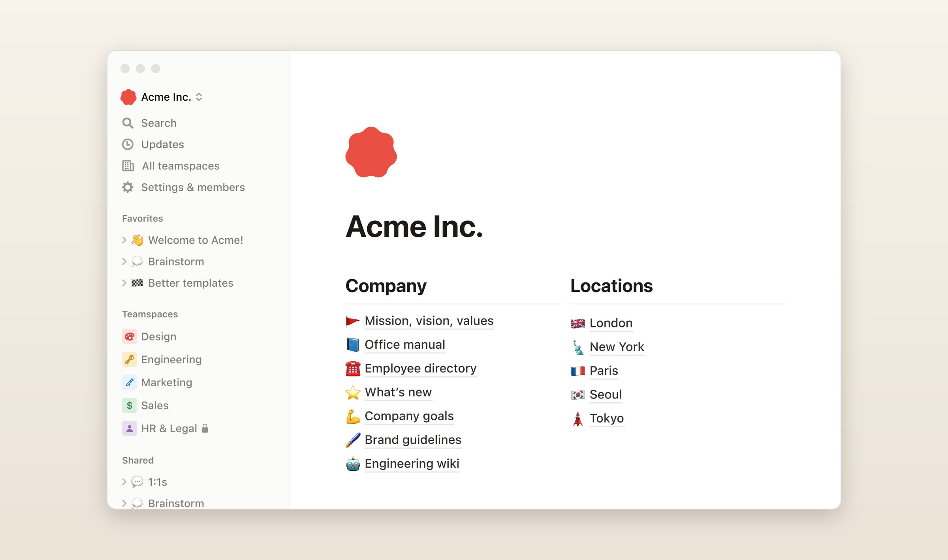Select the HR & Legal person icon
Viewport: 948px width, 560px height.
point(130,428)
